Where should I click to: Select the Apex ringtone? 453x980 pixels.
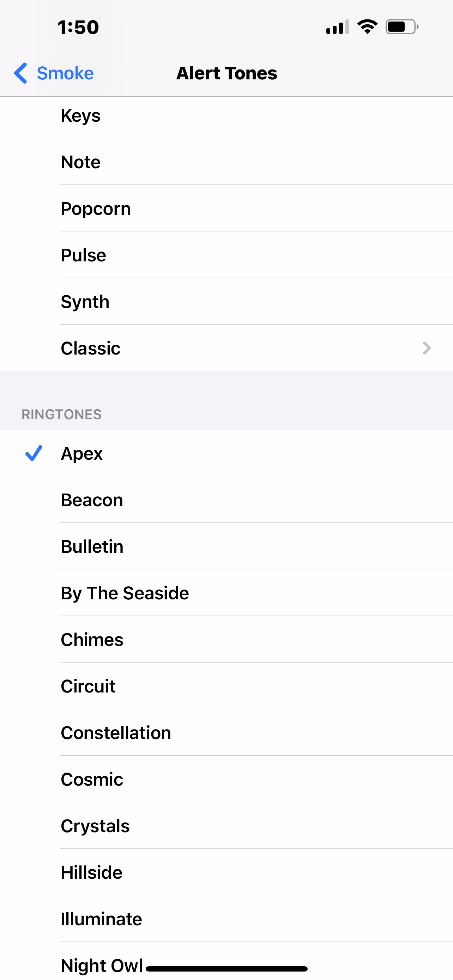pos(226,453)
